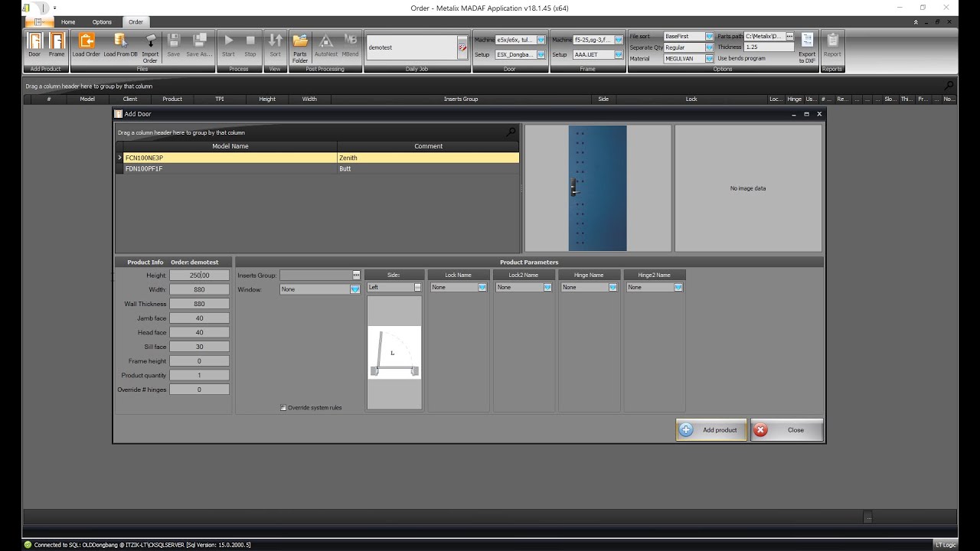Click the search magnifier in the Add Door grid

(x=511, y=132)
